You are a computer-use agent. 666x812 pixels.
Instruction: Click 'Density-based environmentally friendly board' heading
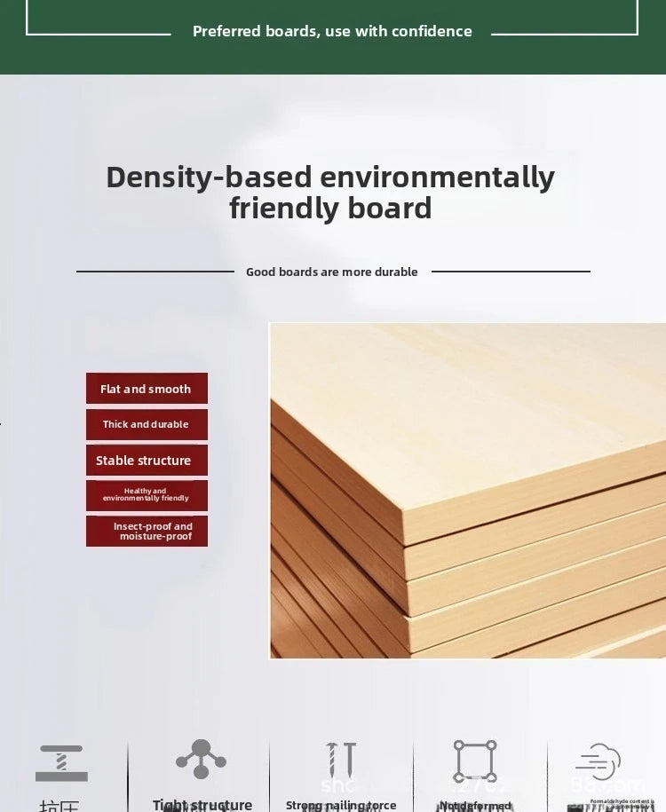(x=330, y=192)
